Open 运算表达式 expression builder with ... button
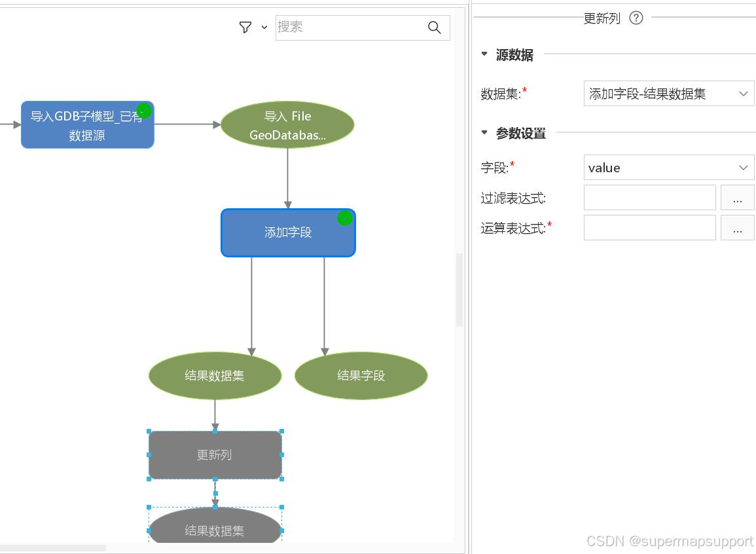The image size is (756, 554). coord(738,227)
